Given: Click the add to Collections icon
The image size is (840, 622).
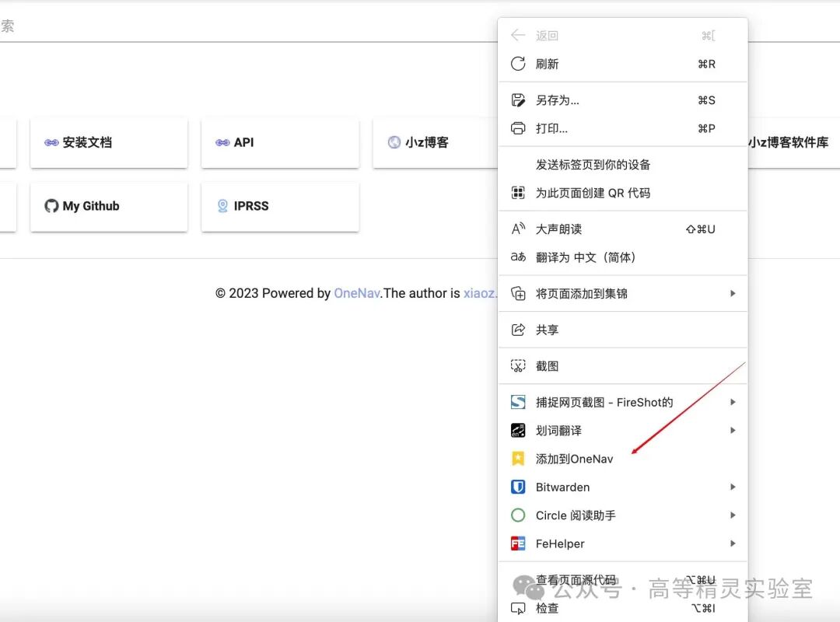Looking at the screenshot, I should click(x=517, y=294).
